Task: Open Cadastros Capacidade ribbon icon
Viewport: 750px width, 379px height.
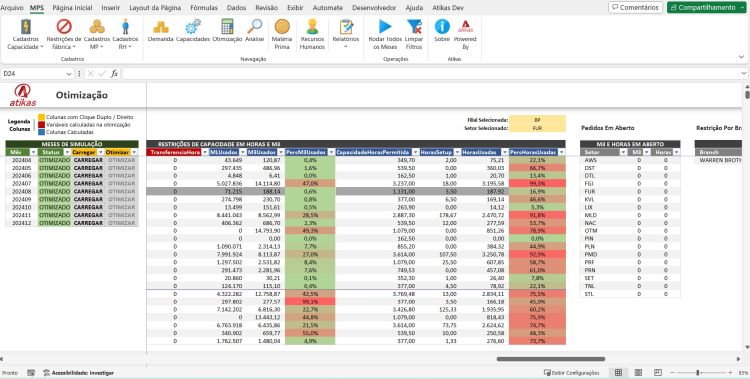Action: (25, 26)
